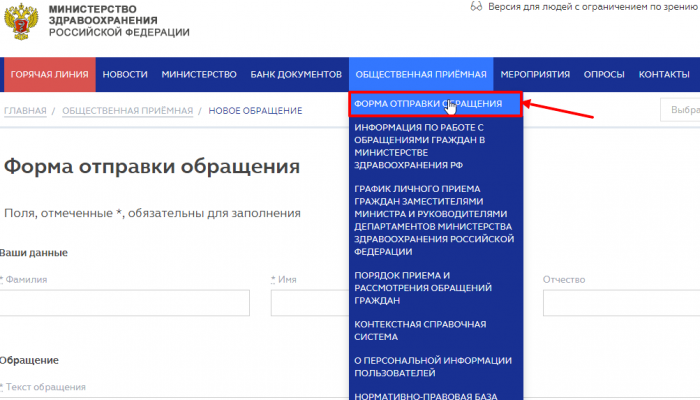Open the 'Опросы' menu item
Screen dimensions: 700x400
click(604, 75)
